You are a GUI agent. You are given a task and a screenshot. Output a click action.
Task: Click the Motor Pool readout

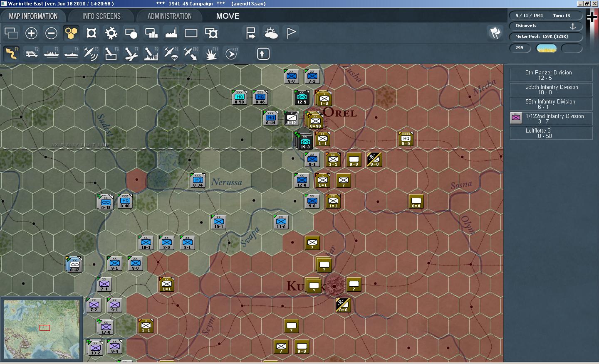pos(546,36)
